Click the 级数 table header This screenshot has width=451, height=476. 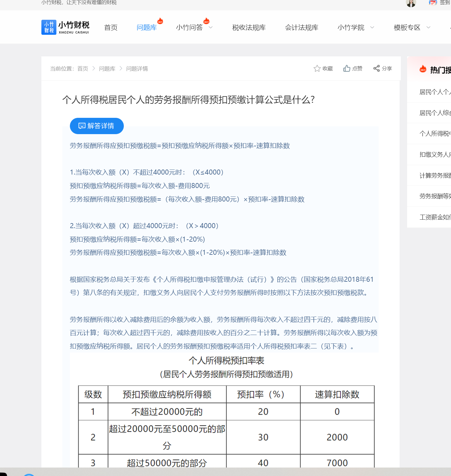click(x=93, y=395)
